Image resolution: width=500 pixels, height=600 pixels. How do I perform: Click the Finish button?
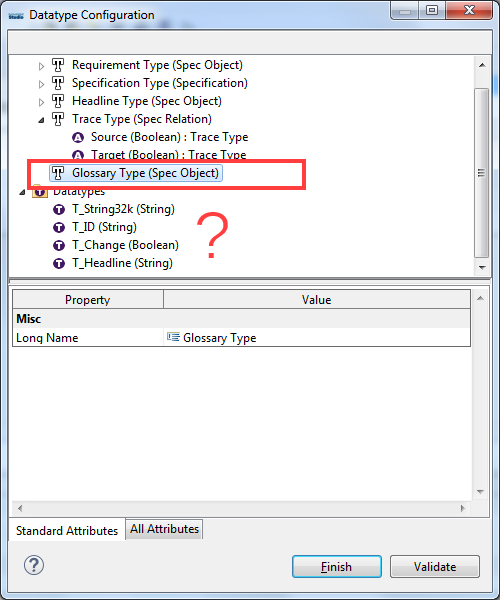click(337, 566)
